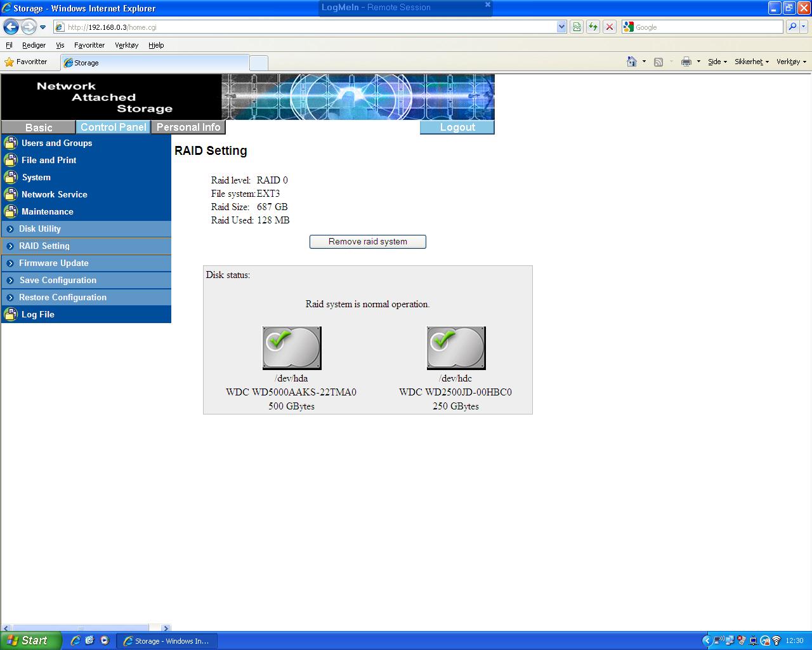Open the Maintenance section
Screen dimensions: 812x650
coord(48,211)
